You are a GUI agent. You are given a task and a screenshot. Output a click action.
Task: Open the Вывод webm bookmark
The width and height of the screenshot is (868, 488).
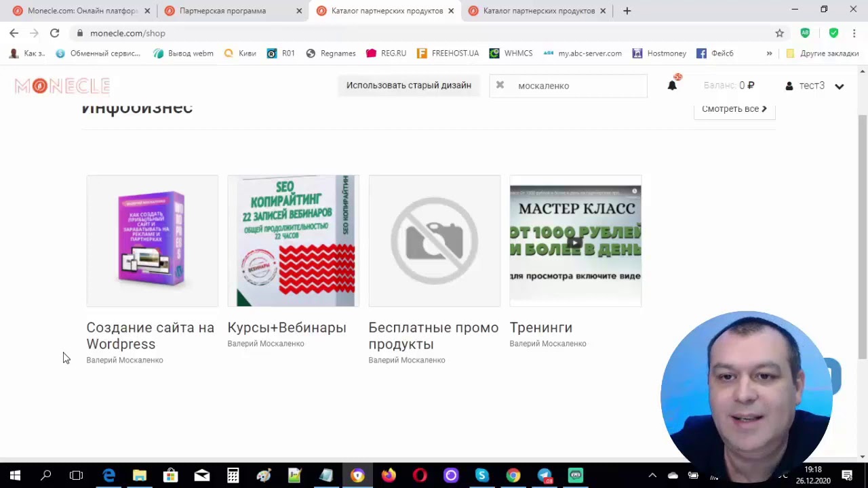[183, 53]
